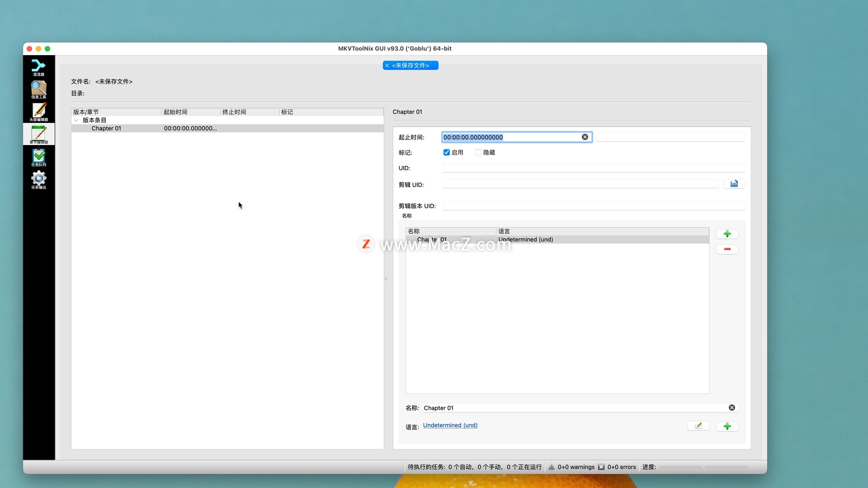Viewport: 868px width, 488px height.
Task: Sort by 版本/章节 column header
Action: click(116, 112)
